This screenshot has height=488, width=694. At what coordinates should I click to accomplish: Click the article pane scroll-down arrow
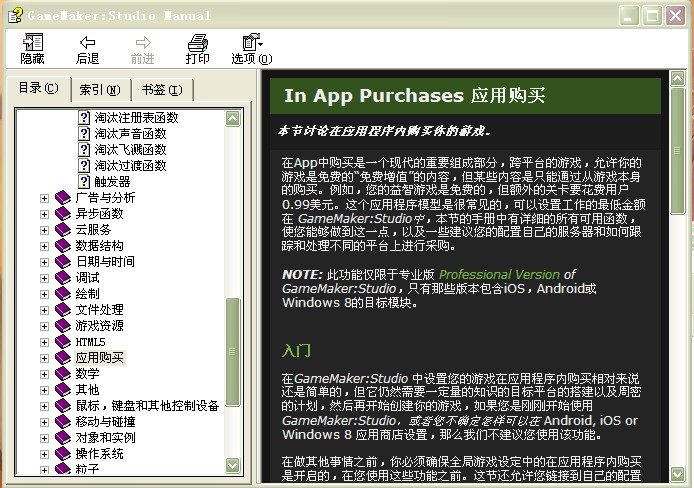(677, 474)
